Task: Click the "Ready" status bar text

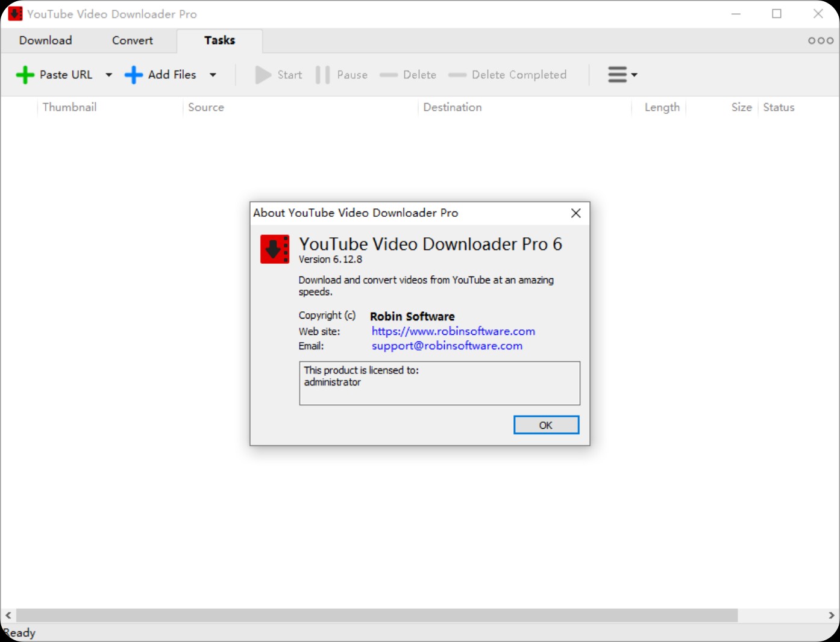Action: 19,633
